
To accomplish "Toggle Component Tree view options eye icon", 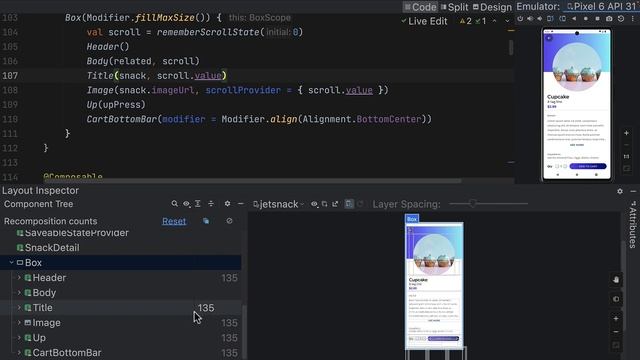I will coord(186,204).
